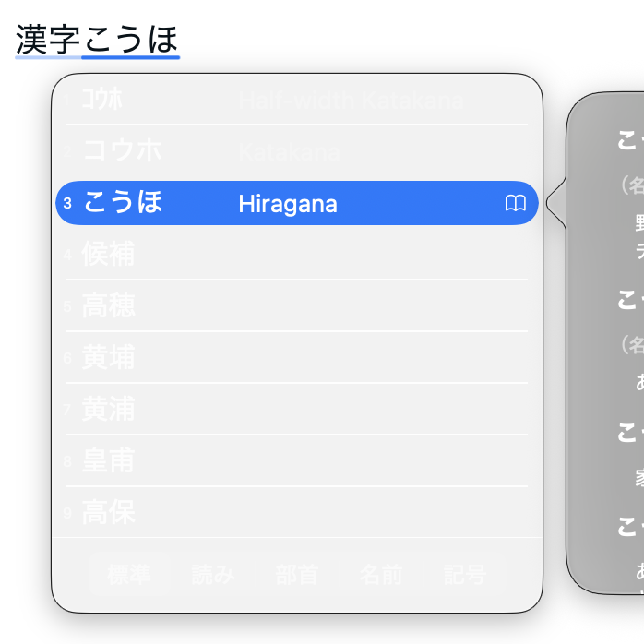Click the composing text こうほ in input

point(130,39)
